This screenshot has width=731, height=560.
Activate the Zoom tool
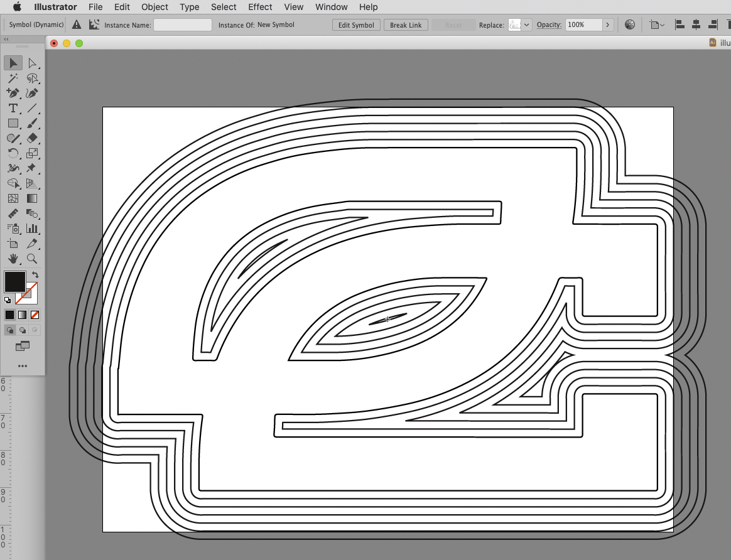(x=33, y=259)
